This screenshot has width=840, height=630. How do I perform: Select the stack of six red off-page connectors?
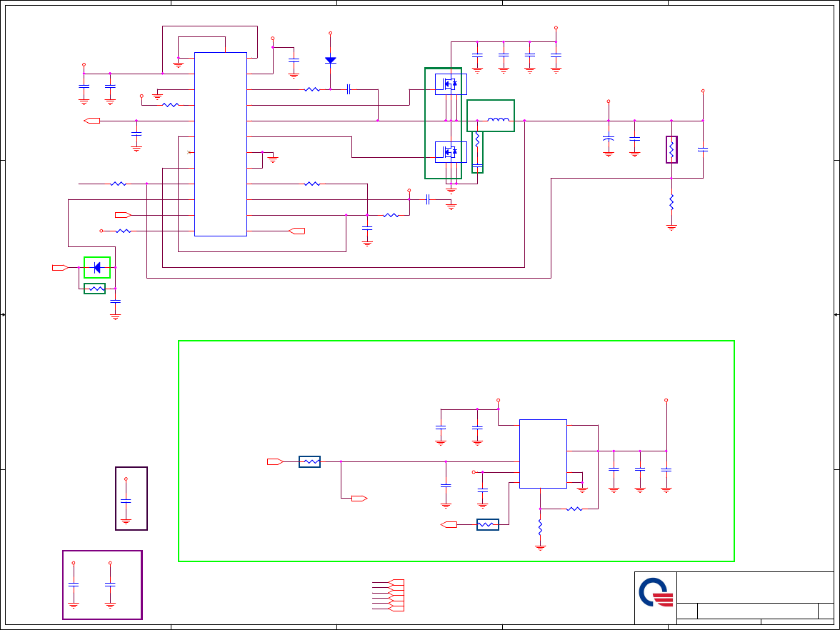point(396,595)
